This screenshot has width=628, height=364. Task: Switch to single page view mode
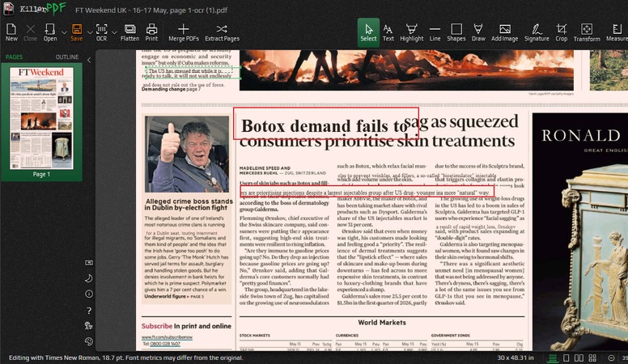[x=566, y=358]
